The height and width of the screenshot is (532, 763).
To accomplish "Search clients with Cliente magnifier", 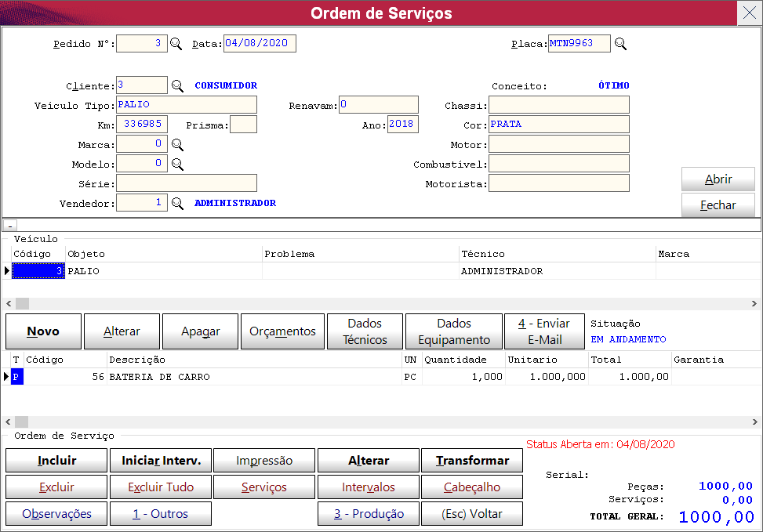I will tap(177, 86).
